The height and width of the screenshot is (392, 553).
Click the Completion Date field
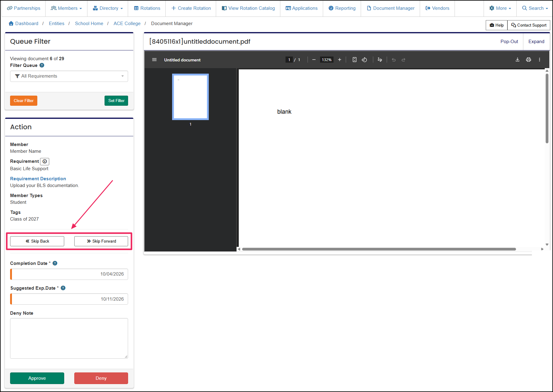69,274
